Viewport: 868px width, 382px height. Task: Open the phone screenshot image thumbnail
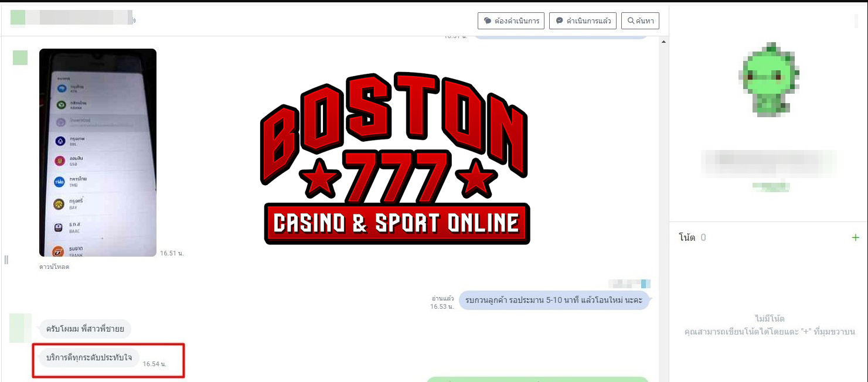(x=98, y=152)
